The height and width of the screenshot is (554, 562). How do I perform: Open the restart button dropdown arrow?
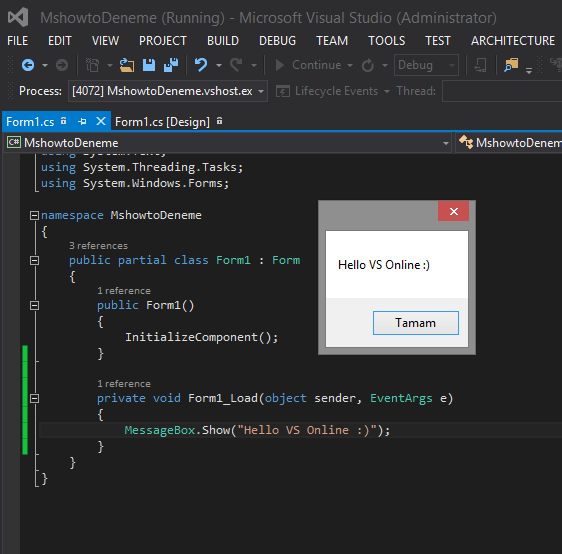coord(385,66)
